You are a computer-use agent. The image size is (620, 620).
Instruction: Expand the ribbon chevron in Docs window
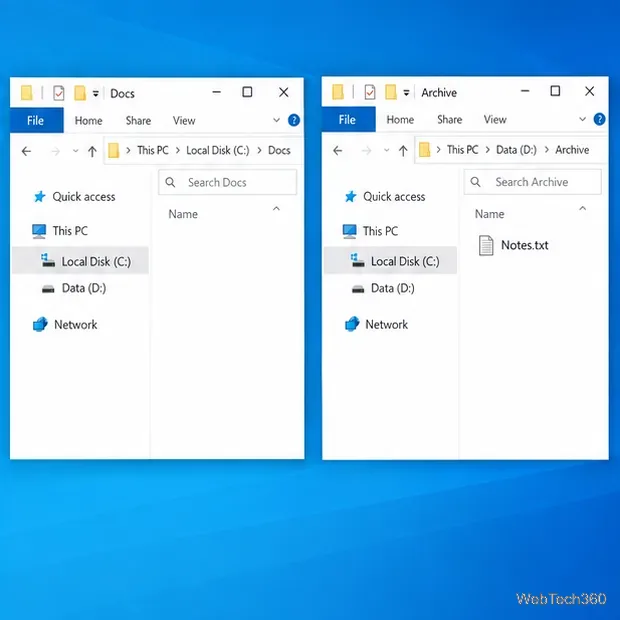point(276,120)
